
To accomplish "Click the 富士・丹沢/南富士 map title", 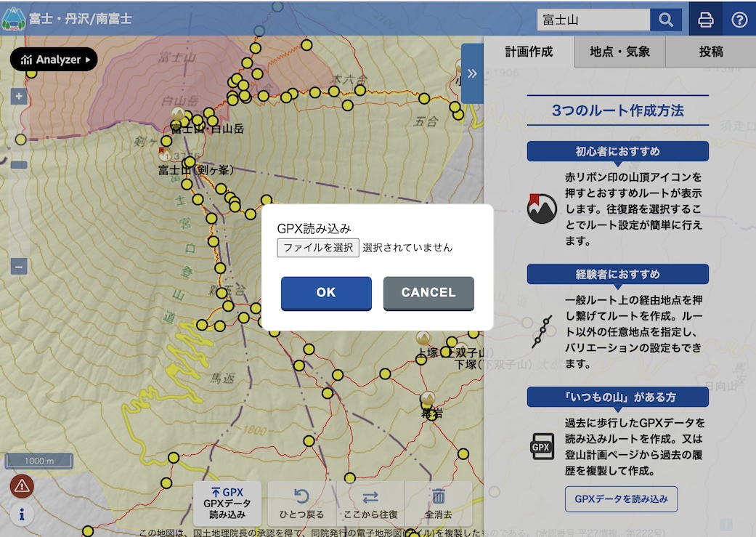I will [x=80, y=19].
